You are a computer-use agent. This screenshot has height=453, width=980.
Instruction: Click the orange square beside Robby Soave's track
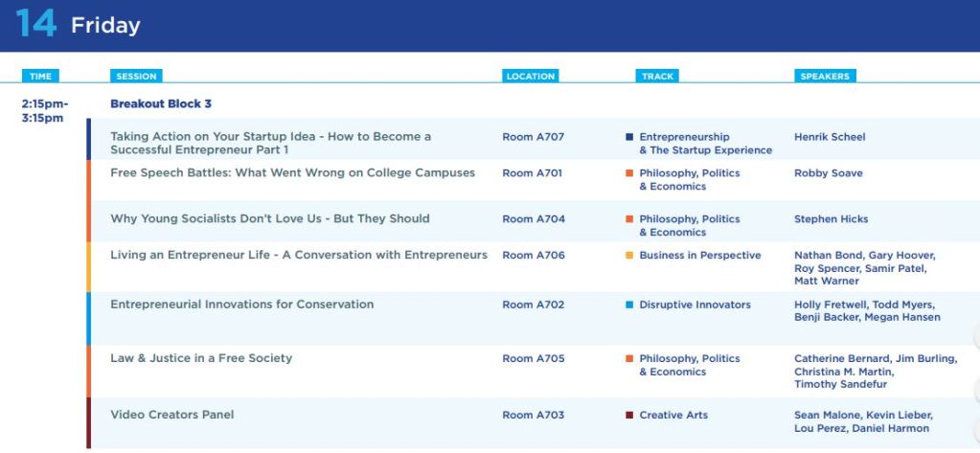click(x=629, y=173)
